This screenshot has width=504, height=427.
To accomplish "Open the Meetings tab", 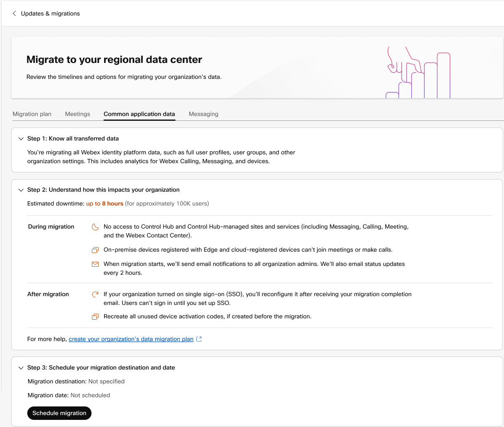I will [78, 114].
